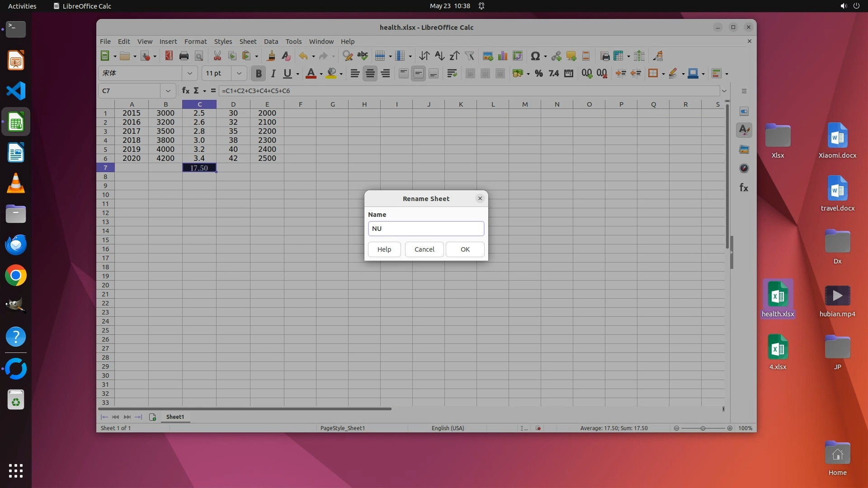Open the Data menu

(271, 41)
